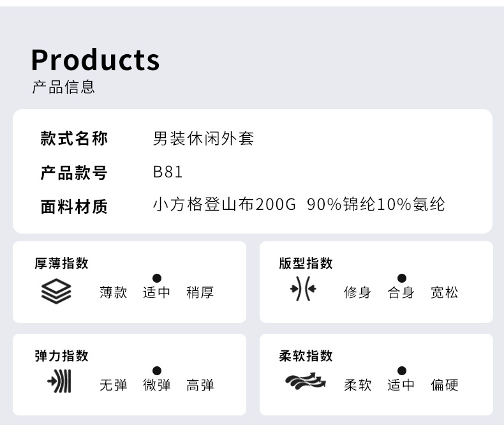504x425 pixels.
Task: Click the stacked layers thickness icon
Action: pos(56,291)
